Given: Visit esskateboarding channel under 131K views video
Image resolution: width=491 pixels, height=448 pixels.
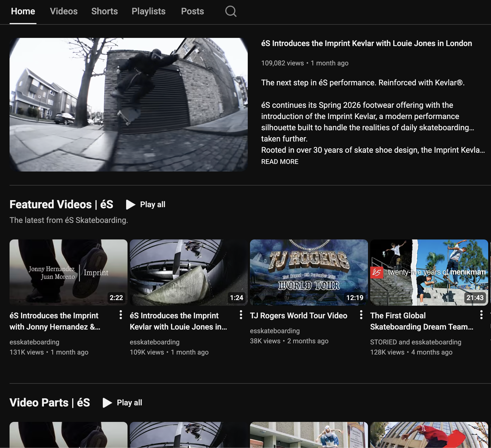Looking at the screenshot, I should pos(34,342).
